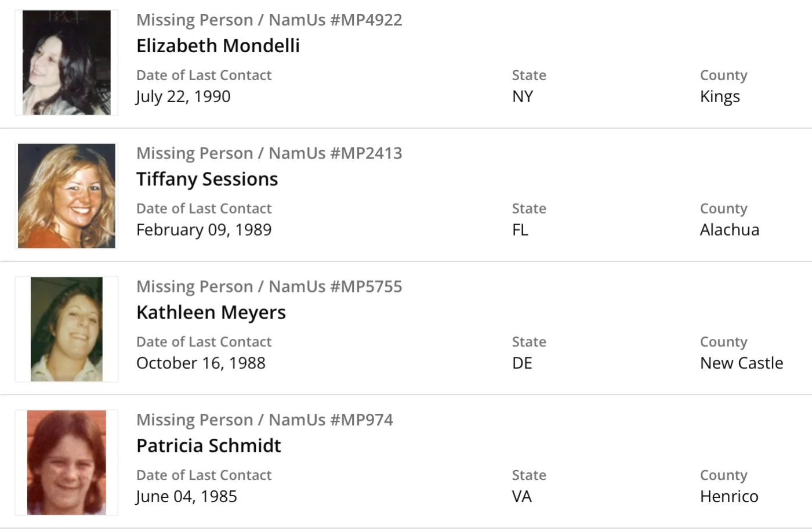Click the New Castle county value
The width and height of the screenshot is (812, 531).
point(741,363)
